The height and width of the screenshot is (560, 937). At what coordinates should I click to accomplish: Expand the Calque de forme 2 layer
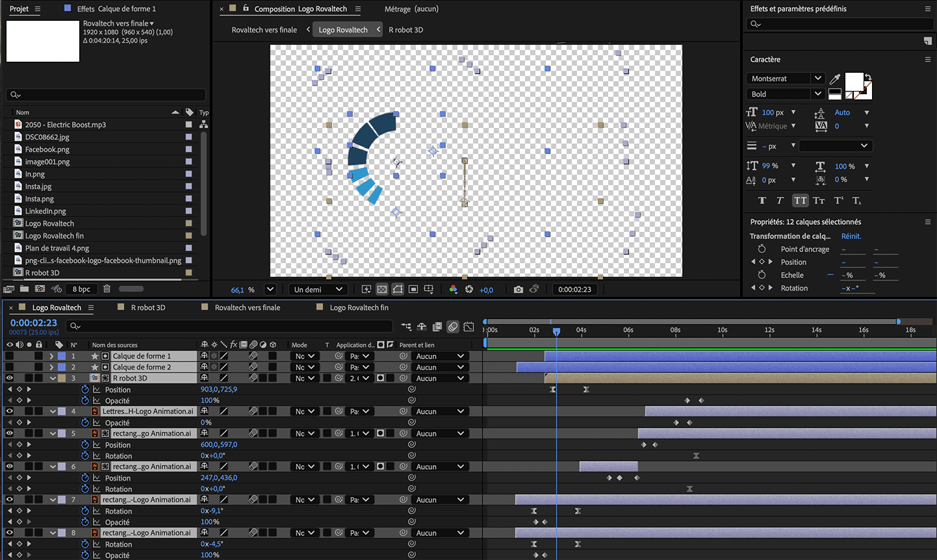pyautogui.click(x=51, y=367)
